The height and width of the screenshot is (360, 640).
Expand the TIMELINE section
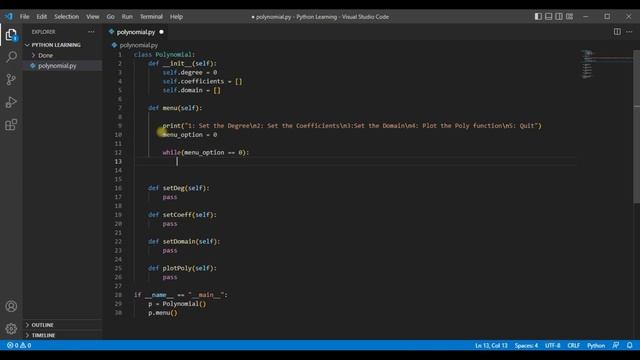(x=43, y=335)
